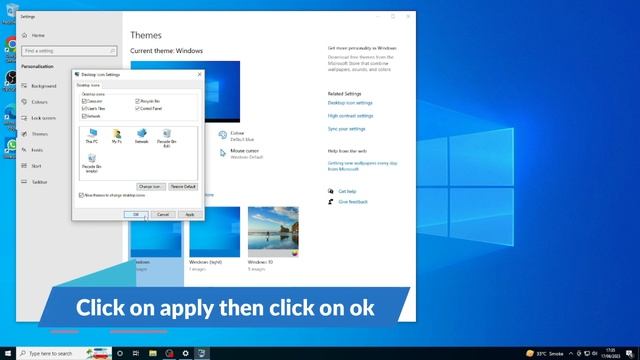Open the Windows Start menu
This screenshot has height=360, width=640.
click(8, 353)
